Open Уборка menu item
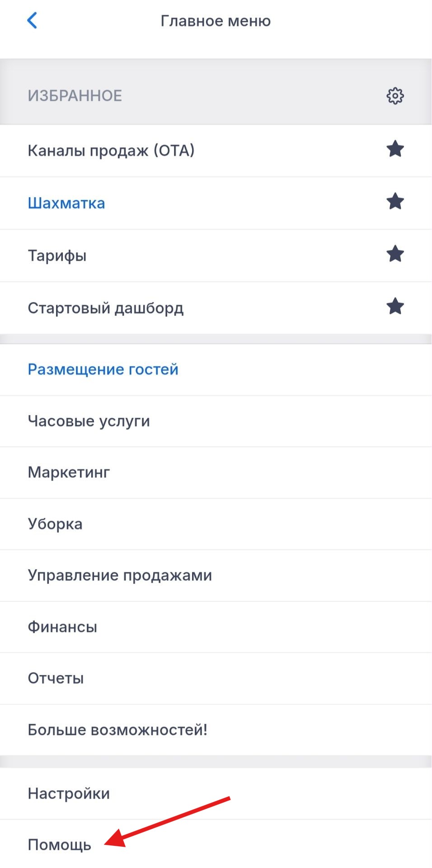This screenshot has width=432, height=868. tap(55, 524)
